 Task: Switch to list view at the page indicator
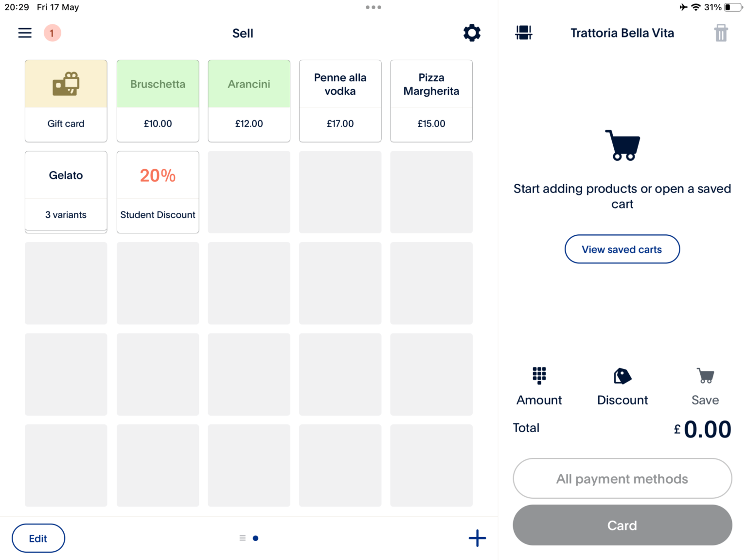(x=242, y=538)
